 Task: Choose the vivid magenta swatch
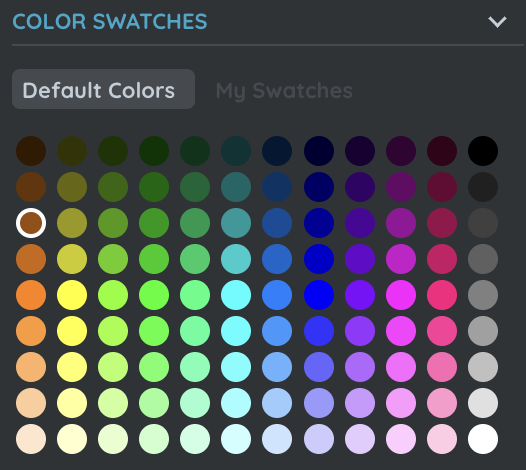coord(401,295)
